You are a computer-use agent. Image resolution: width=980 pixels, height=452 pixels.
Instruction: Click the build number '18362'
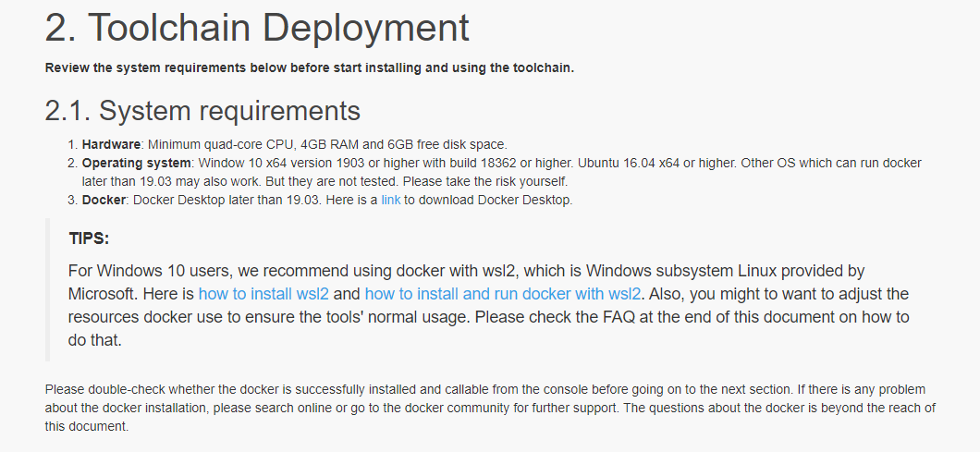pyautogui.click(x=470, y=163)
